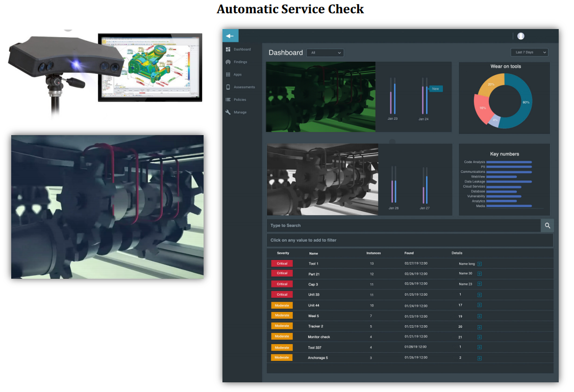Expand the 'All' dashboard filter dropdown

coord(326,53)
